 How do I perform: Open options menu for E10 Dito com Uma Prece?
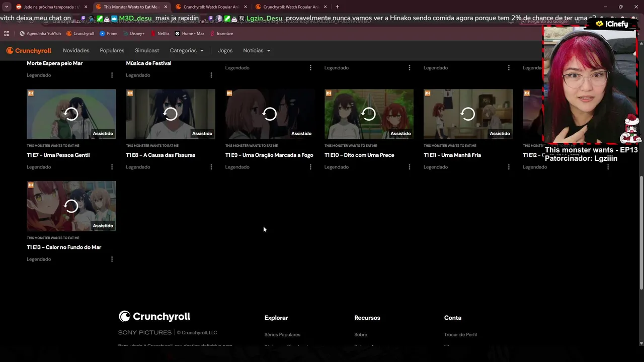tap(409, 167)
